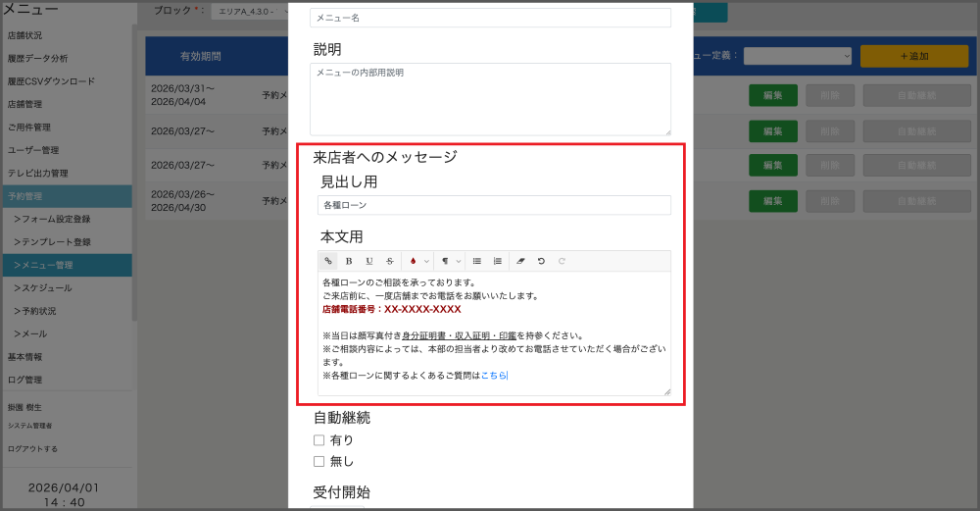Toggle strikethrough formatting in the message editor
980x511 pixels.
click(x=390, y=261)
